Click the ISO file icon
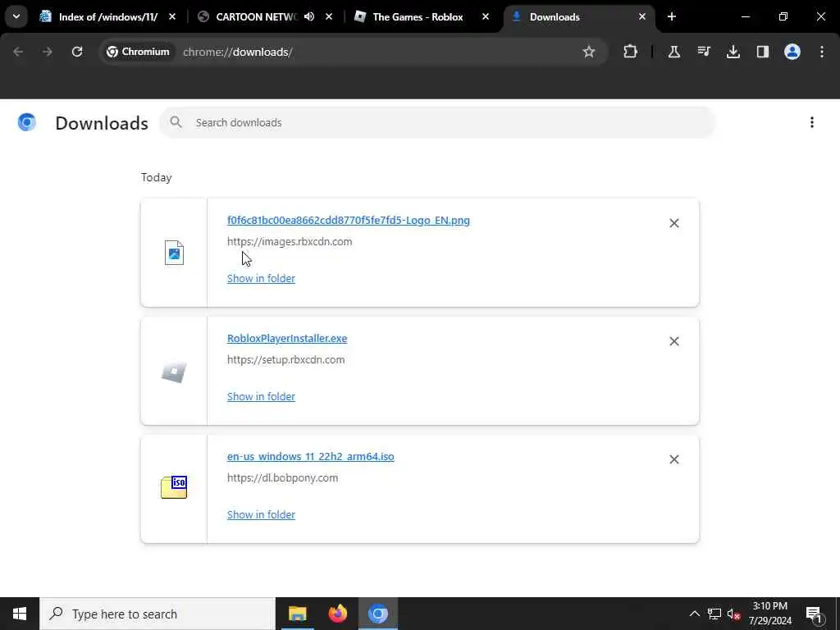840x630 pixels. click(174, 487)
